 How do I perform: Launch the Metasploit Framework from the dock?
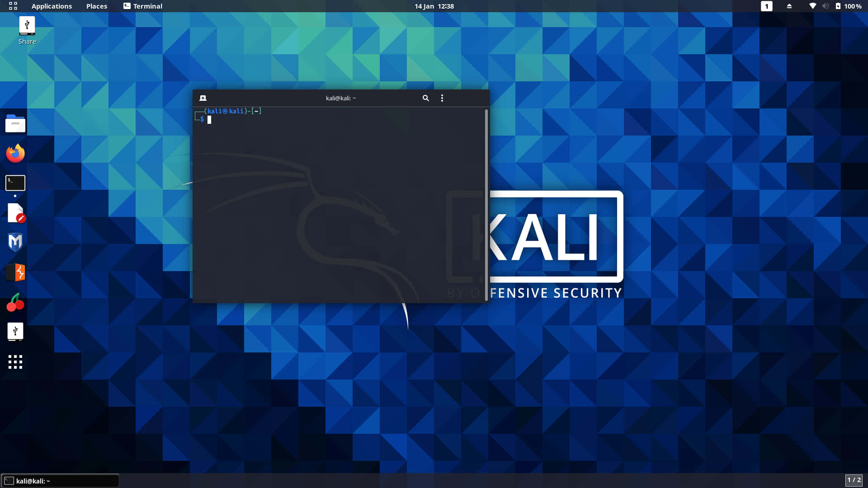pos(15,242)
